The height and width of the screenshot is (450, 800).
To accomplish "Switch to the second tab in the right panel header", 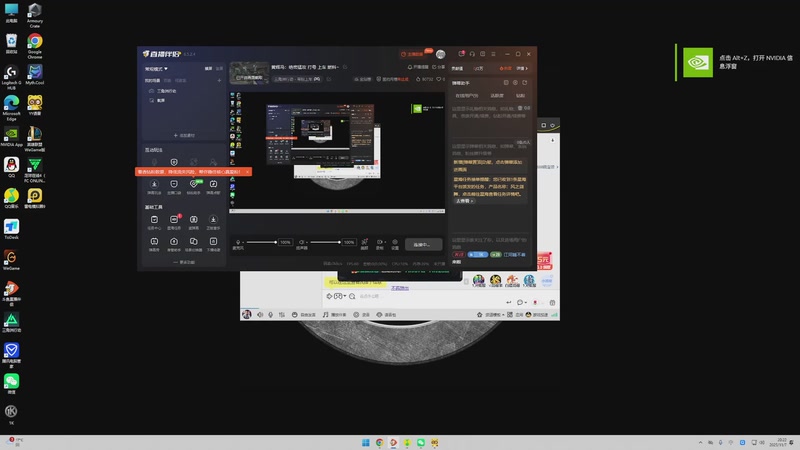I will [478, 68].
